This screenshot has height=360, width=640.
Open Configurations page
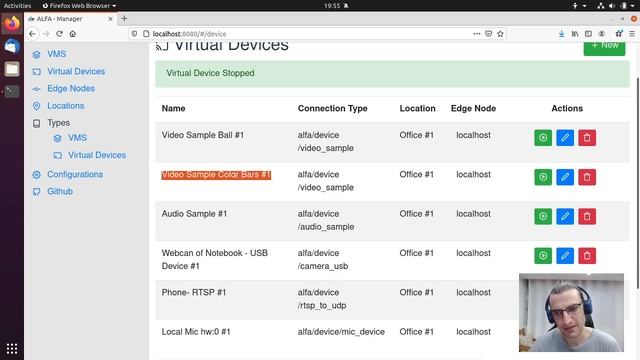pyautogui.click(x=75, y=174)
